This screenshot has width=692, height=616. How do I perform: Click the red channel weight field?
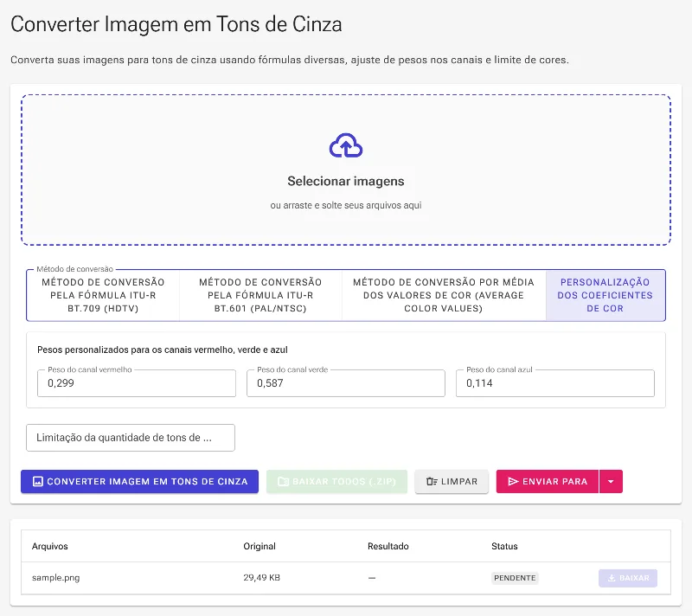pyautogui.click(x=137, y=383)
